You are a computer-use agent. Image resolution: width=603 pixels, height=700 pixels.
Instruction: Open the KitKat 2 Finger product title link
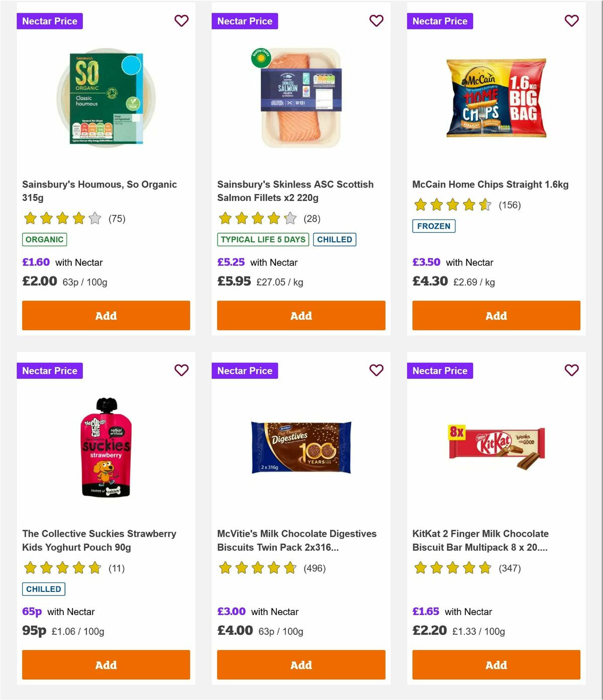pyautogui.click(x=480, y=540)
